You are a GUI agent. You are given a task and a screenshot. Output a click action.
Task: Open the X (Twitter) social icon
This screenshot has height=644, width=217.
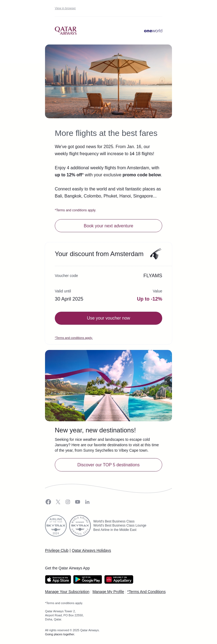[x=58, y=502]
